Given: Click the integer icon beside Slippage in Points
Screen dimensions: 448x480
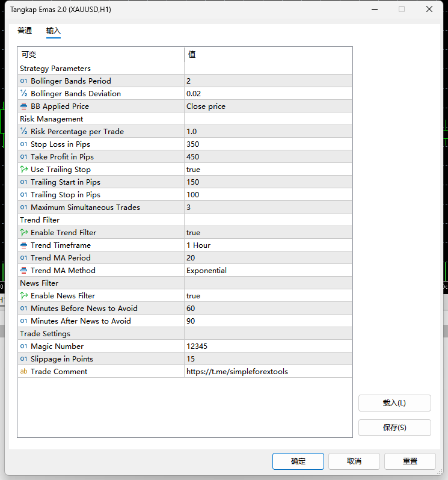Looking at the screenshot, I should tap(23, 358).
